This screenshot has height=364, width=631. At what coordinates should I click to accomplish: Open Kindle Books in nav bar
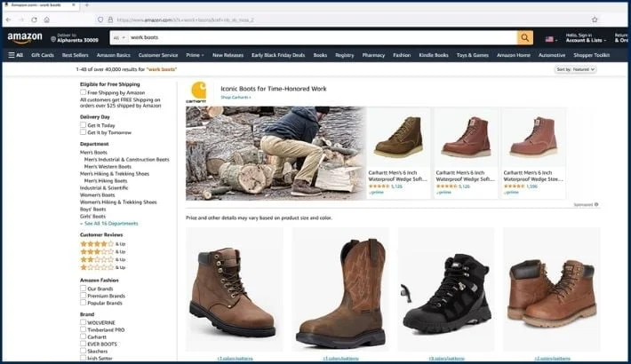click(x=434, y=55)
